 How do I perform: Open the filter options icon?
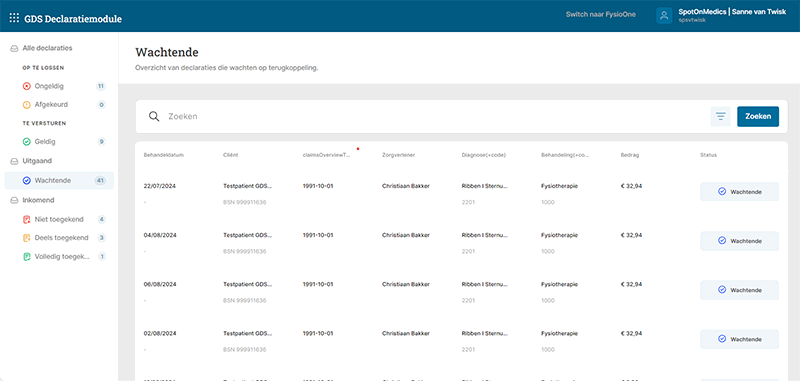[720, 116]
